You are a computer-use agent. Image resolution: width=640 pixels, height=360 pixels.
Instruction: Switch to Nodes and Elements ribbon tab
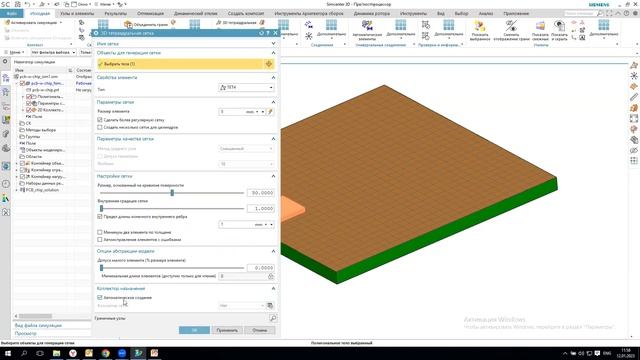click(x=77, y=13)
